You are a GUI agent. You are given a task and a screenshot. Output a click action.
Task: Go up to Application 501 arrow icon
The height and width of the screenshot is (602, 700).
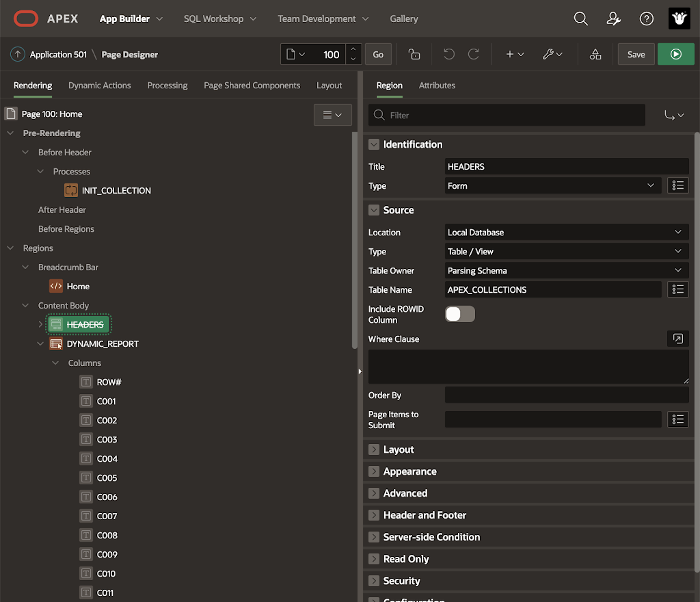pos(17,55)
